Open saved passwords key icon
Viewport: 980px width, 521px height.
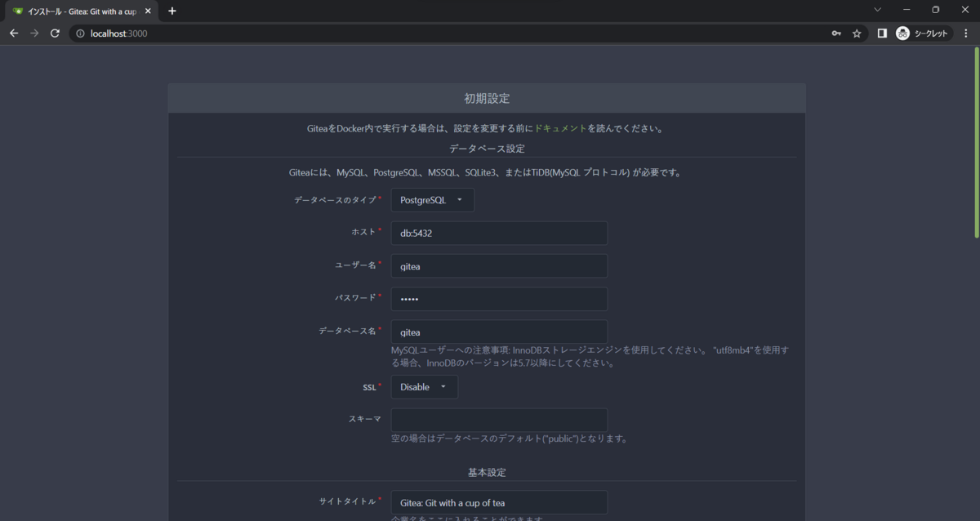[x=836, y=33]
